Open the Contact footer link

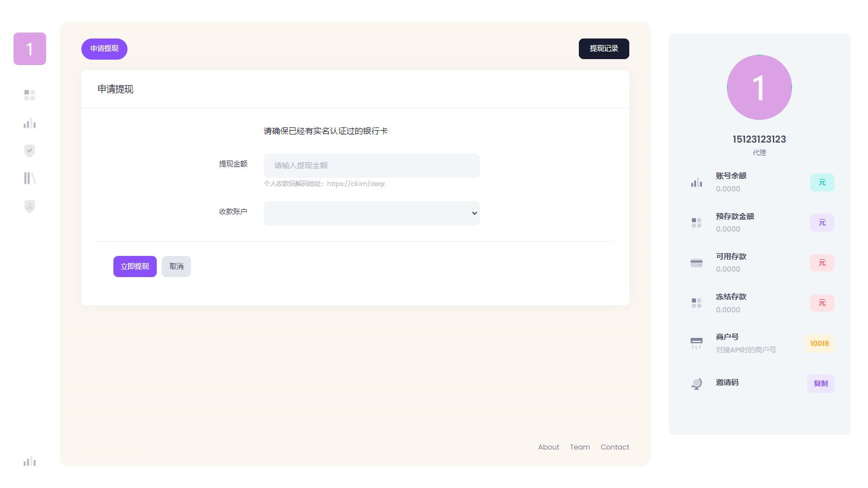(615, 447)
